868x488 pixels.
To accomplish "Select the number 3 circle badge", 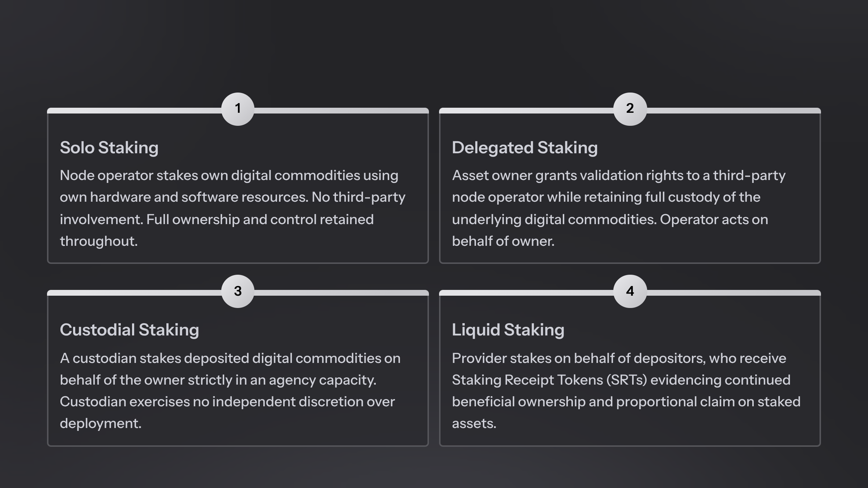I will tap(238, 291).
